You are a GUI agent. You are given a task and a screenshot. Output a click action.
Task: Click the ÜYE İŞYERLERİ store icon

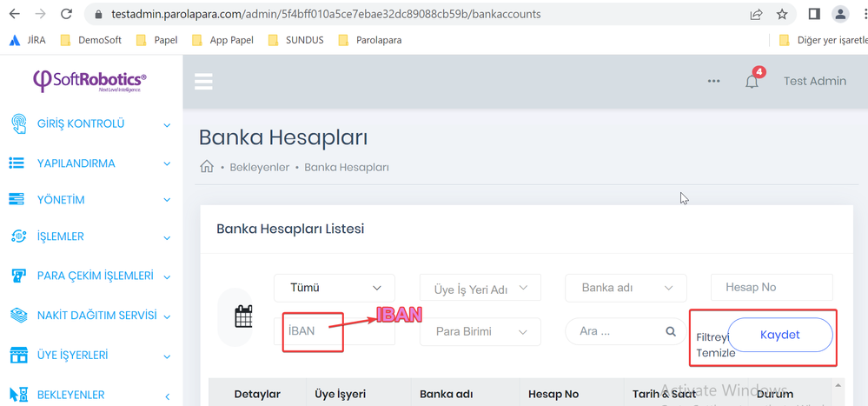[19, 355]
